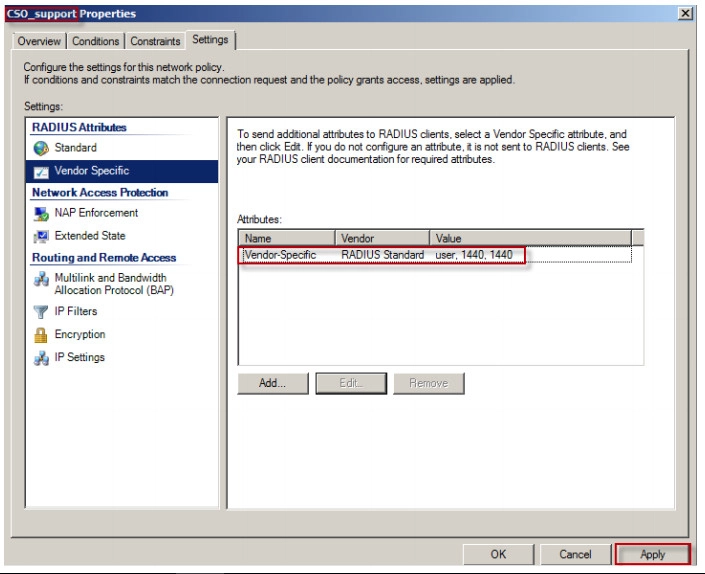The width and height of the screenshot is (705, 574).
Task: Cancel the properties dialog
Action: pyautogui.click(x=575, y=554)
